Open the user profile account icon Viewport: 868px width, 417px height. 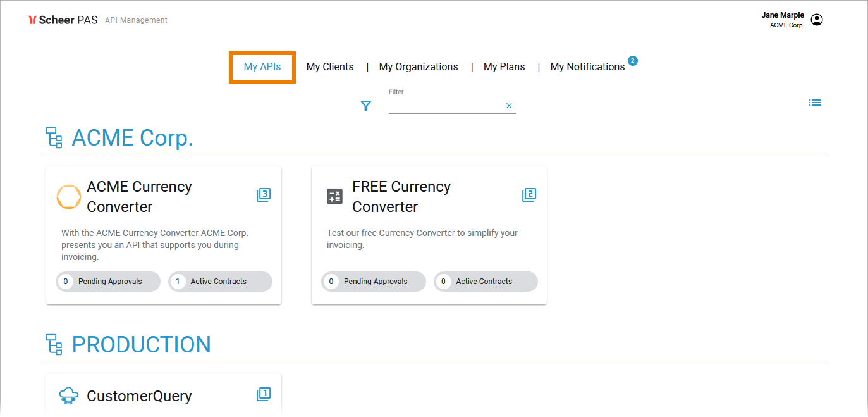[817, 20]
